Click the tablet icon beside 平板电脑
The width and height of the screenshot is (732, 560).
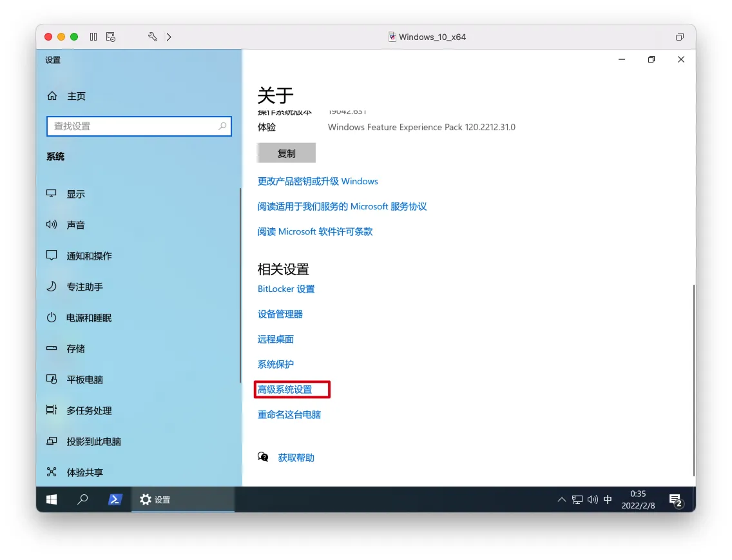tap(52, 380)
